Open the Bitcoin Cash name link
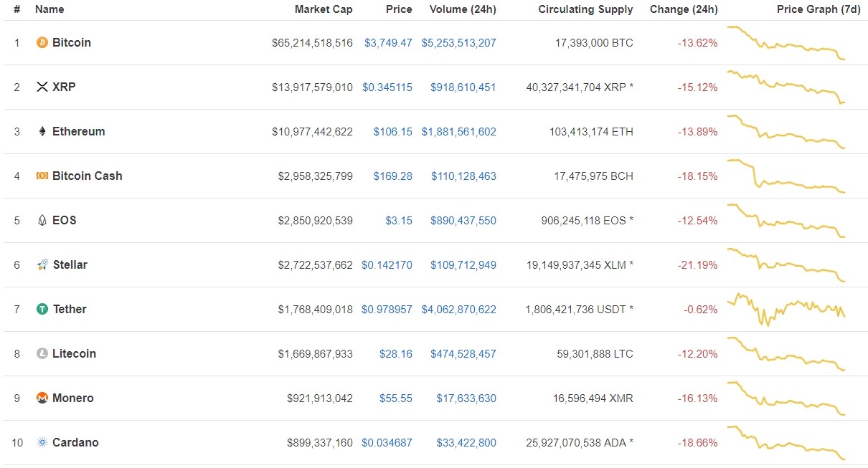The width and height of the screenshot is (868, 468). [x=88, y=176]
